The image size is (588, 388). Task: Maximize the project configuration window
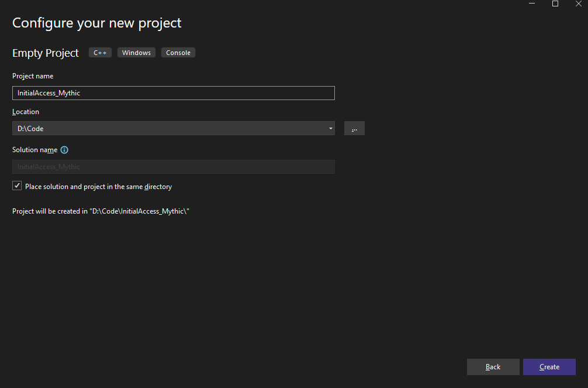555,4
